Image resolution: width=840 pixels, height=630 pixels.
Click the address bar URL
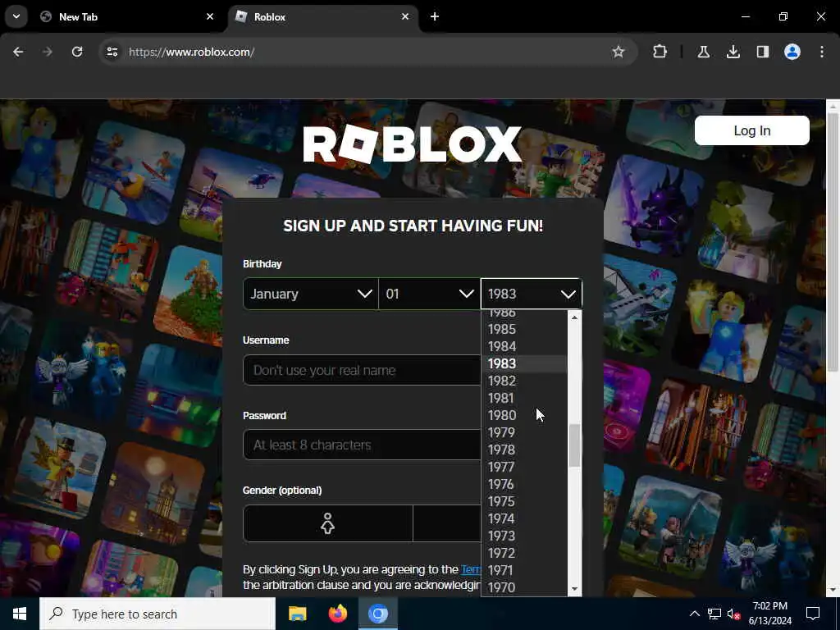(x=192, y=52)
